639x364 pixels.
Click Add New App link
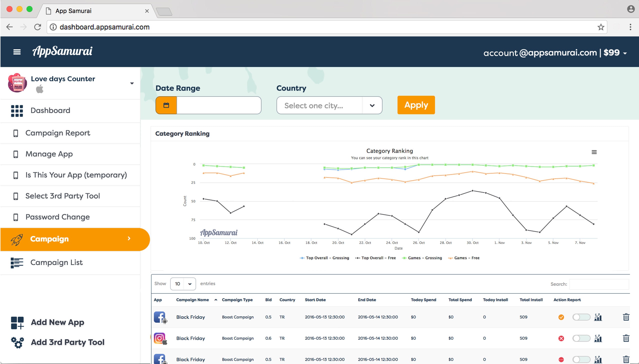(x=57, y=322)
